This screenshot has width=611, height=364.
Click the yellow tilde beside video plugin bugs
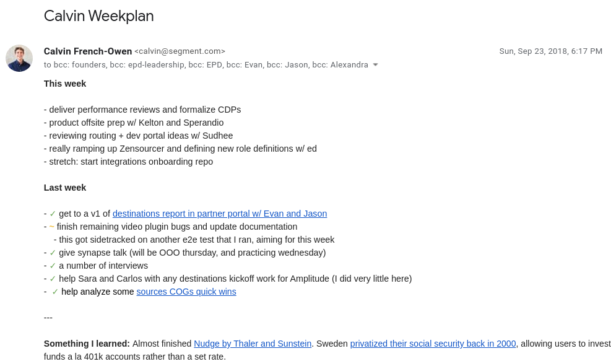[x=51, y=227]
